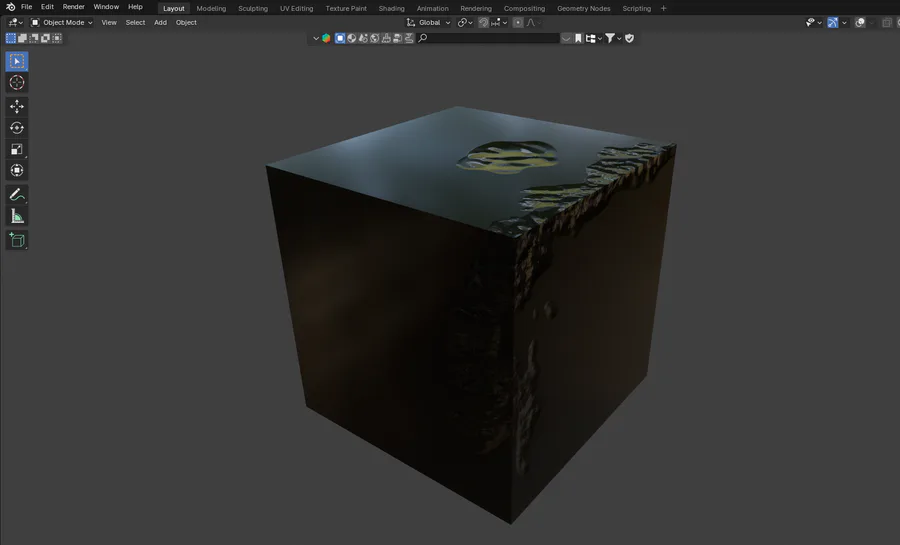Pick the Rotate tool
This screenshot has width=900, height=545.
click(x=17, y=127)
